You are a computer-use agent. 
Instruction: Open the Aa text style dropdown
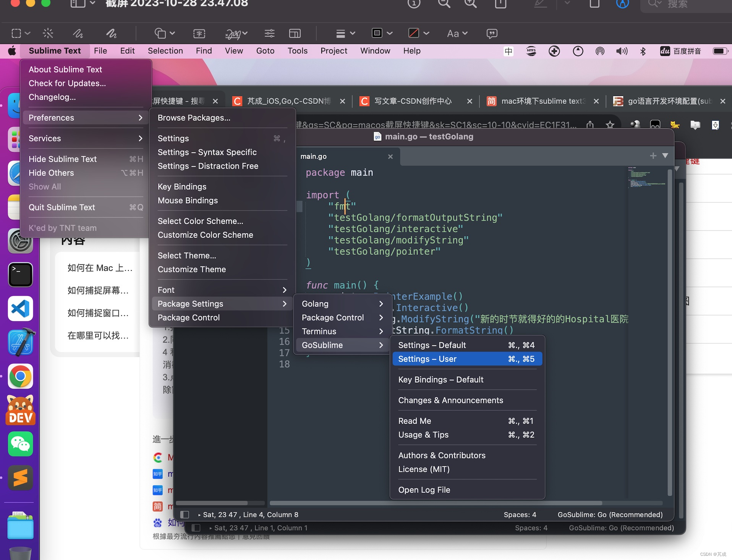pos(457,33)
